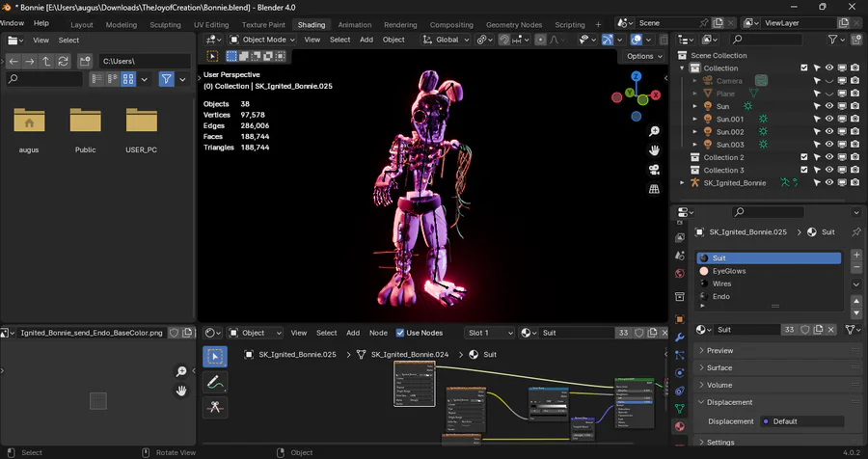Open the Object Data green triangle tab
Image resolution: width=868 pixels, height=459 pixels.
tap(680, 409)
